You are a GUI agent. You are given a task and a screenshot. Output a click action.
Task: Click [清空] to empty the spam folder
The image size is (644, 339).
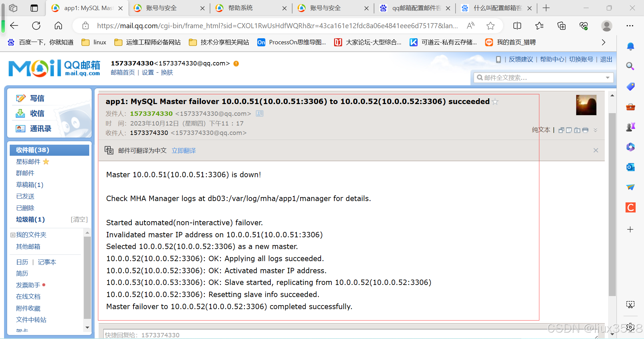point(79,220)
